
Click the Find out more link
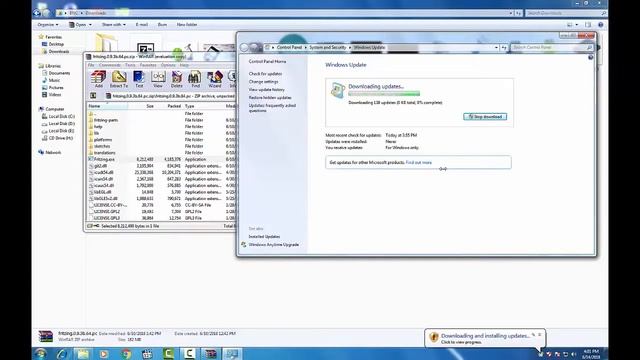tap(419, 162)
